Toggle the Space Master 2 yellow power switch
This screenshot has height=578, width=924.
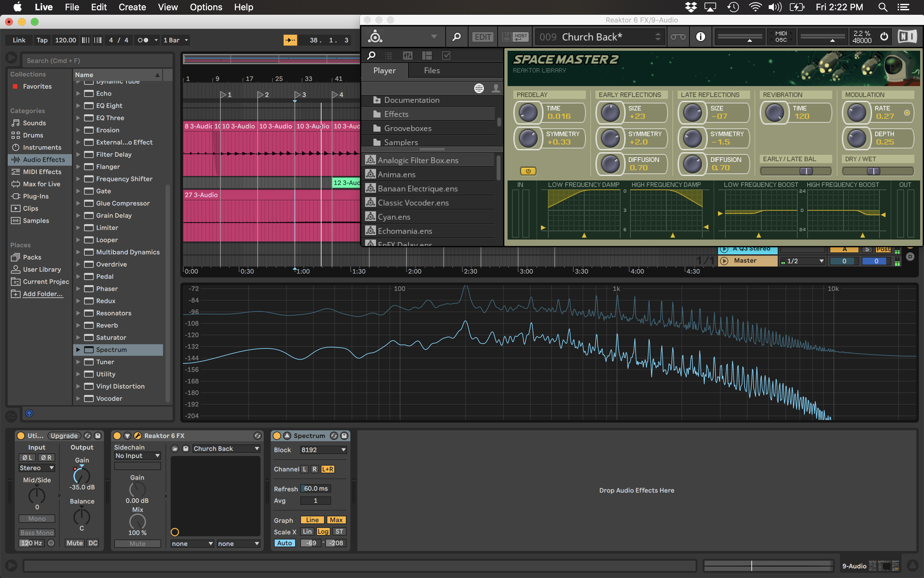click(528, 171)
